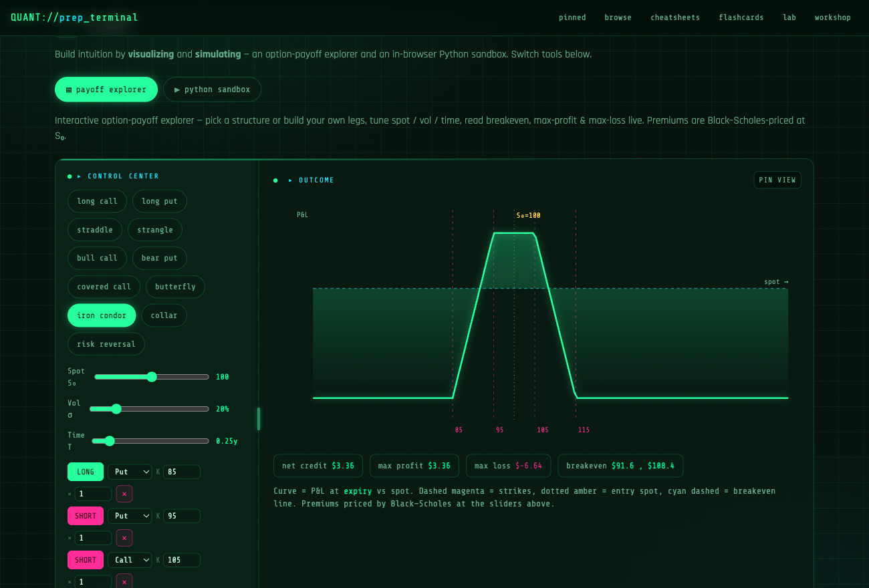Pick the butterfly structure
This screenshot has width=869, height=588.
point(175,287)
